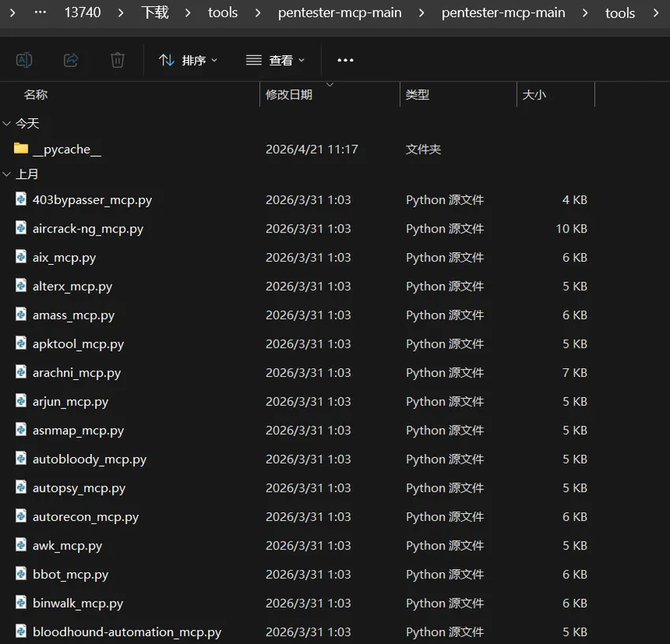Click the asnmap_mcp.py file icon

(21, 429)
